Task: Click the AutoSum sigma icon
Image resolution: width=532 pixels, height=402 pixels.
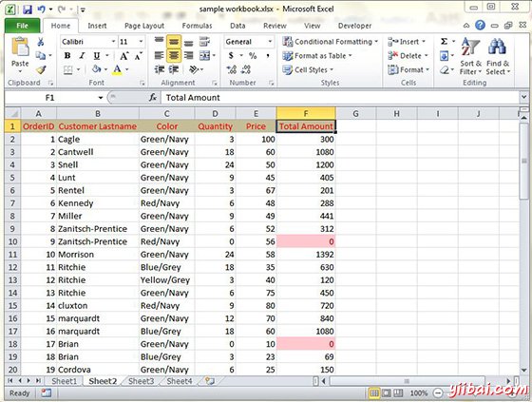Action: tap(444, 42)
